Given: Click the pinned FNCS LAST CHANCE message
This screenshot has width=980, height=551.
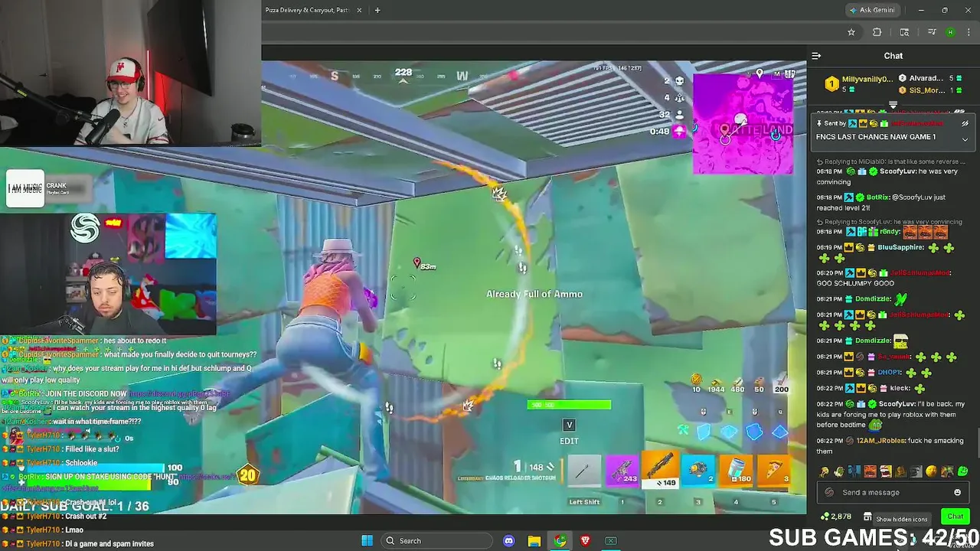Looking at the screenshot, I should tap(876, 137).
